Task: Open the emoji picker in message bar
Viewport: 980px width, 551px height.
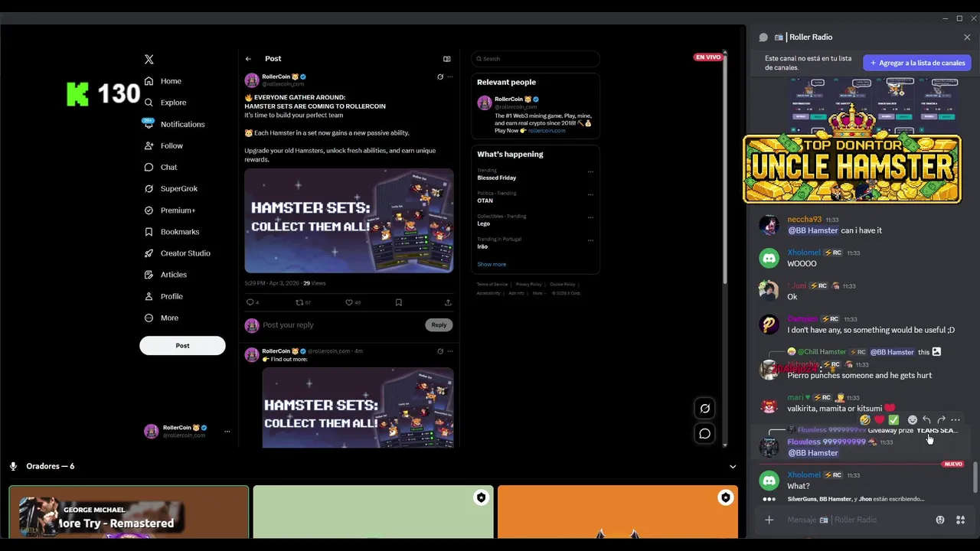Action: pyautogui.click(x=940, y=520)
